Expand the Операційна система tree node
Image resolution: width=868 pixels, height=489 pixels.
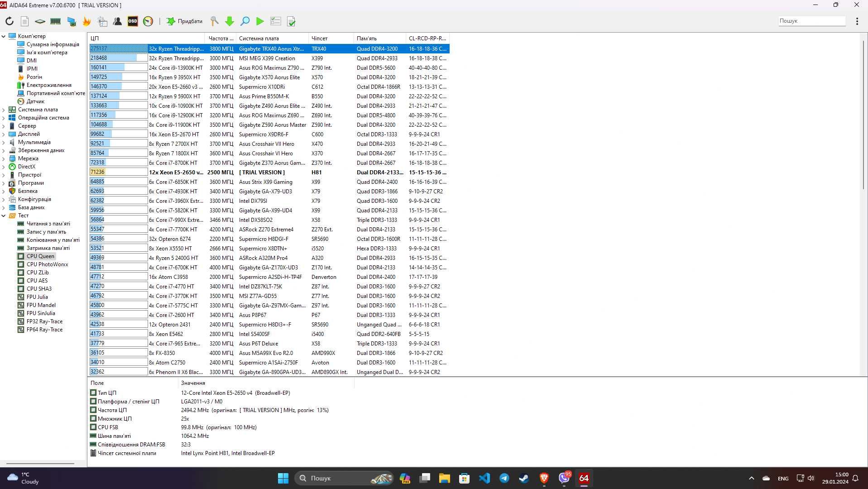click(4, 118)
